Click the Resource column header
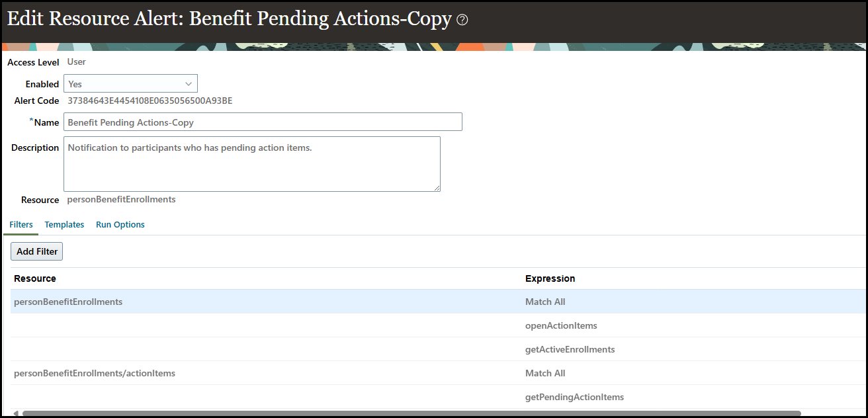Viewport: 868px width, 418px height. tap(34, 278)
